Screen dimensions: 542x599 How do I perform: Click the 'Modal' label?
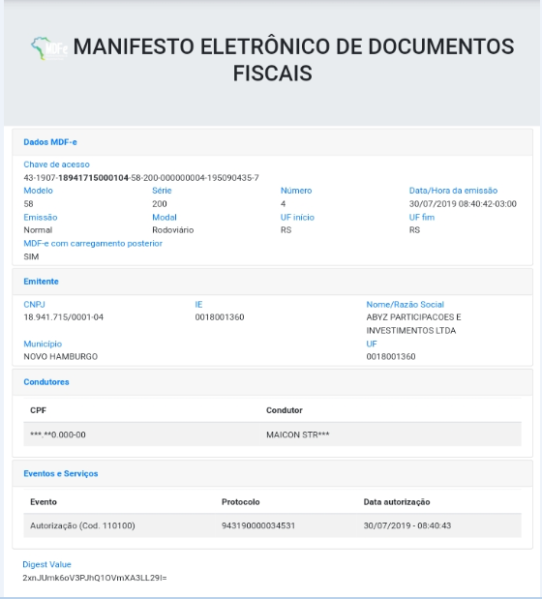point(164,217)
